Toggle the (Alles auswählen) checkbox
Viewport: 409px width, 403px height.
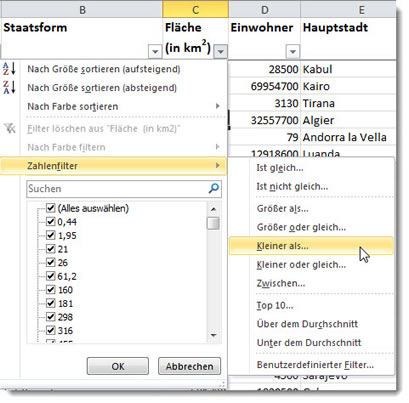50,208
